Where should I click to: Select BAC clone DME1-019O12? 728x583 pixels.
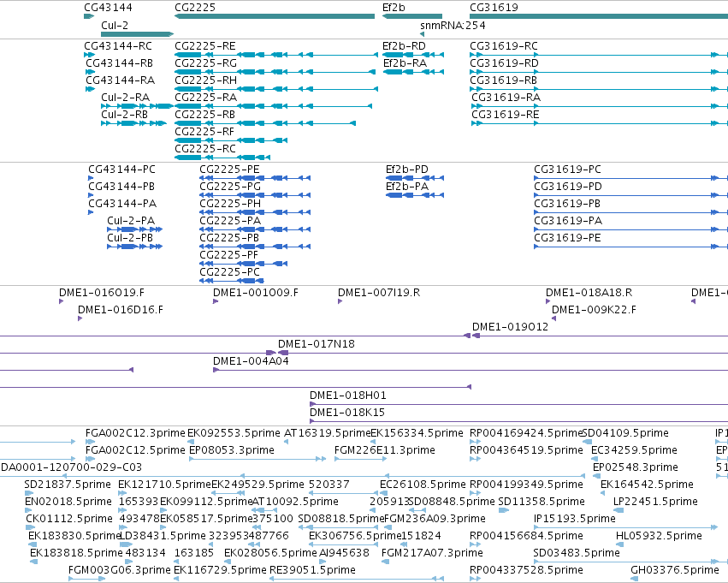click(510, 328)
